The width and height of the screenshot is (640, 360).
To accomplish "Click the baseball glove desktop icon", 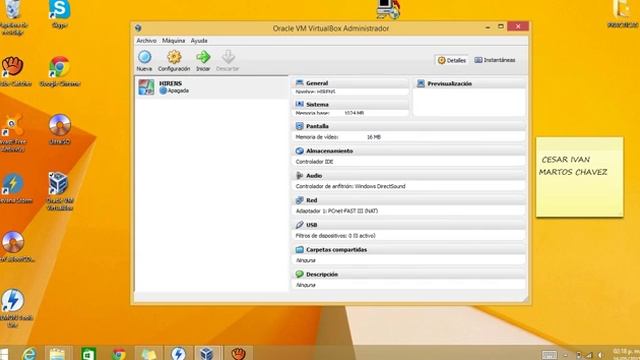I will (13, 72).
